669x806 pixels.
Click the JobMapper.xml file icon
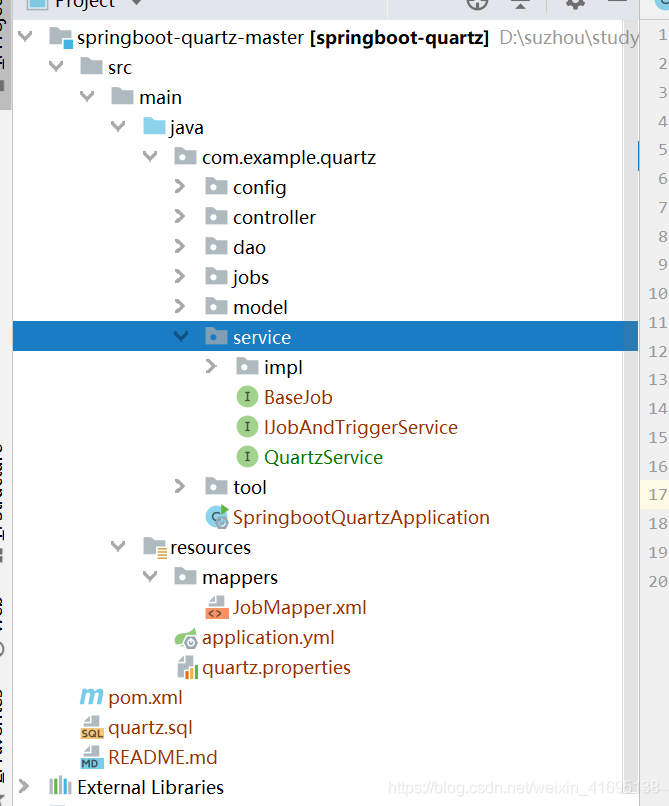coord(217,607)
